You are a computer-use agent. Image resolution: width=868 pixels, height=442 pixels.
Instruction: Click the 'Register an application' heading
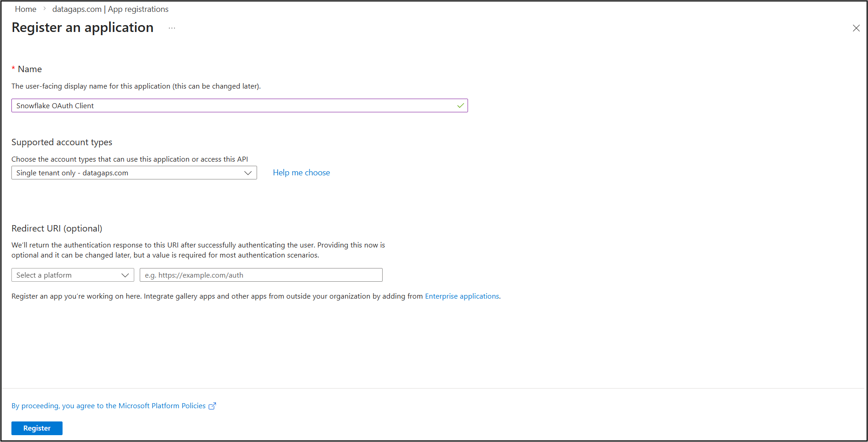tap(83, 27)
